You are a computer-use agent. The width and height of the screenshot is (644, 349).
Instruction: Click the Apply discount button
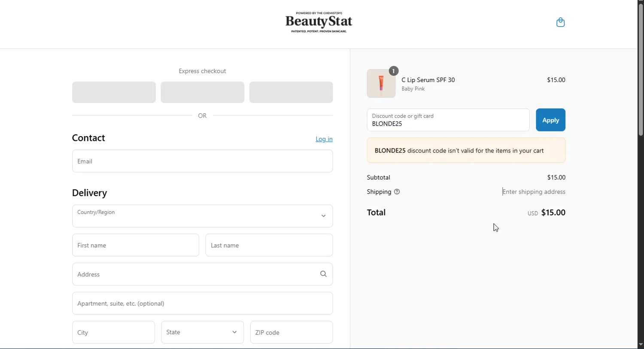[x=550, y=120]
